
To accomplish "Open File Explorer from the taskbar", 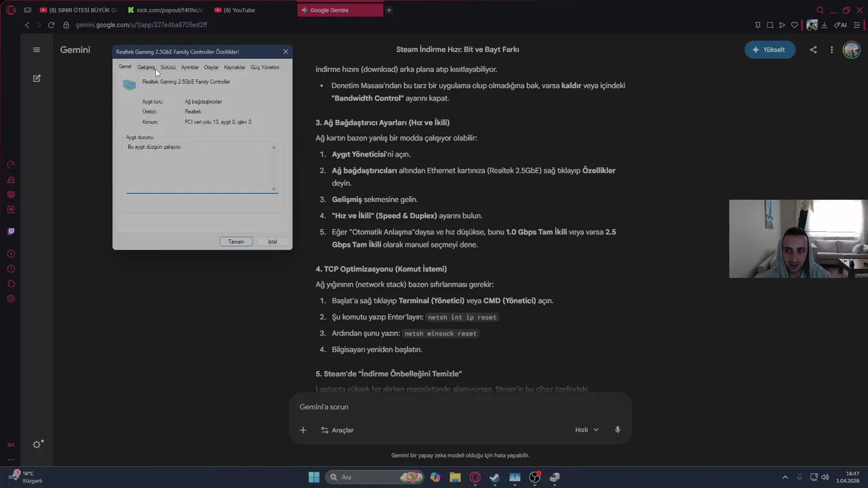I will point(455,477).
